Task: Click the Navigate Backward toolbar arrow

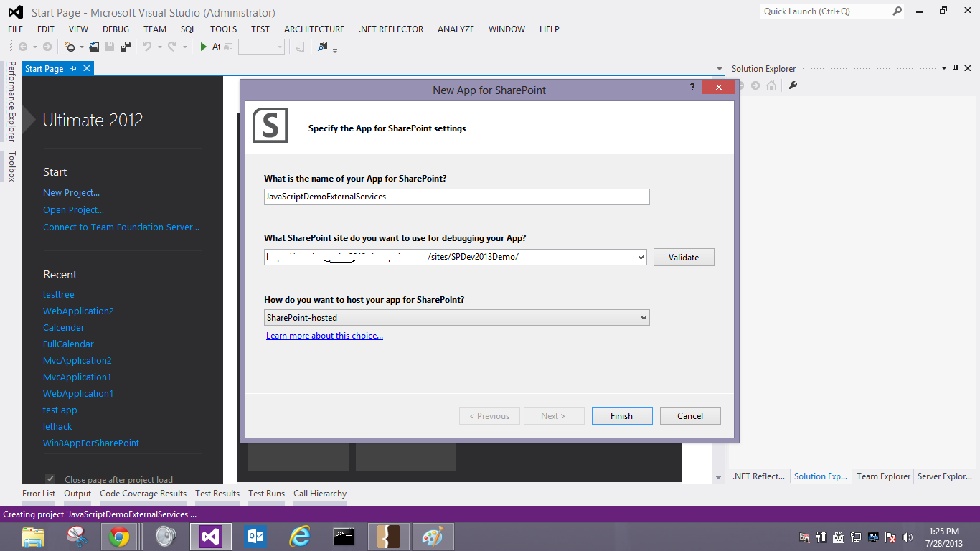Action: 23,47
